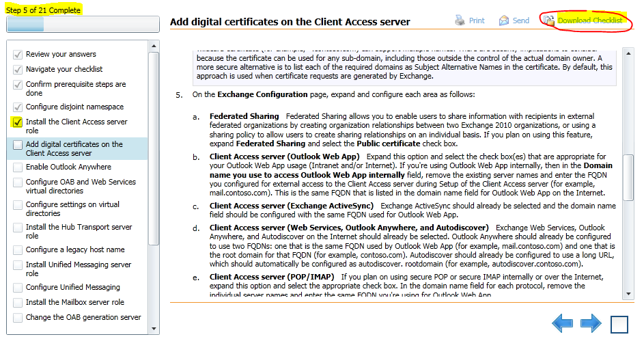Tick the step-complete box beside the arrows
This screenshot has height=339, width=644.
(619, 324)
